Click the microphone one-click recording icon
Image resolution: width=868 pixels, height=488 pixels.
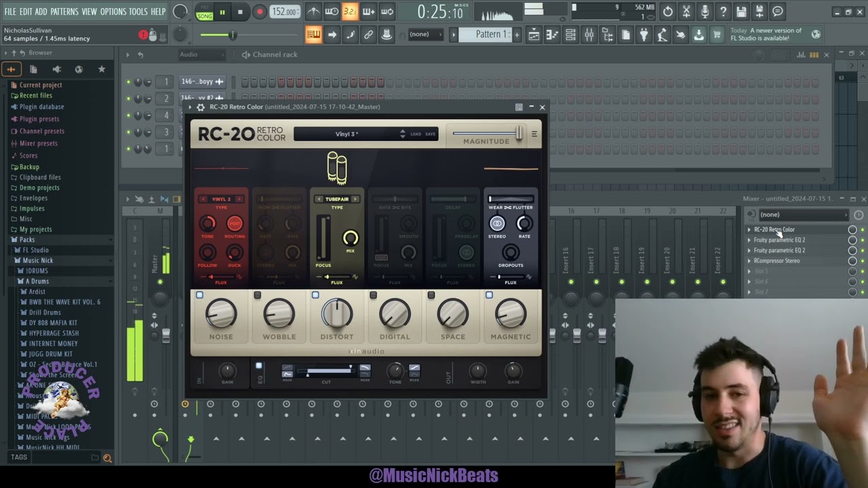coord(705,12)
